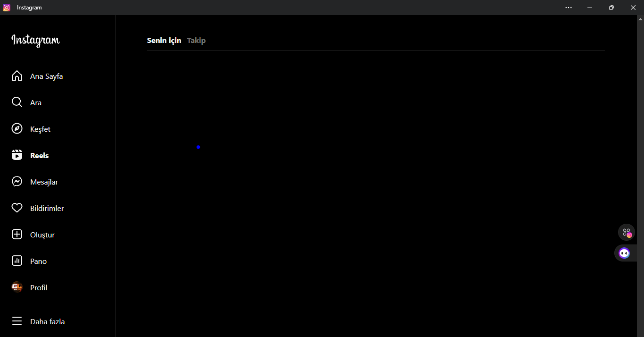The image size is (644, 337).
Task: Open the Ara search label
Action: tap(36, 103)
